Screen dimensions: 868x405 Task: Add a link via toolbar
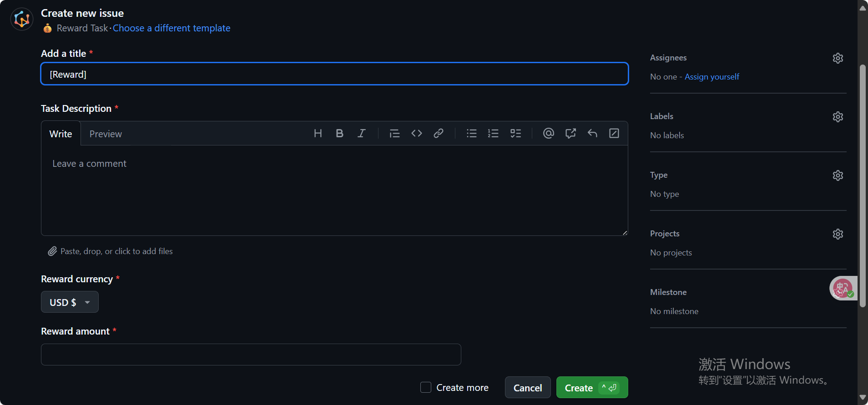pyautogui.click(x=439, y=133)
